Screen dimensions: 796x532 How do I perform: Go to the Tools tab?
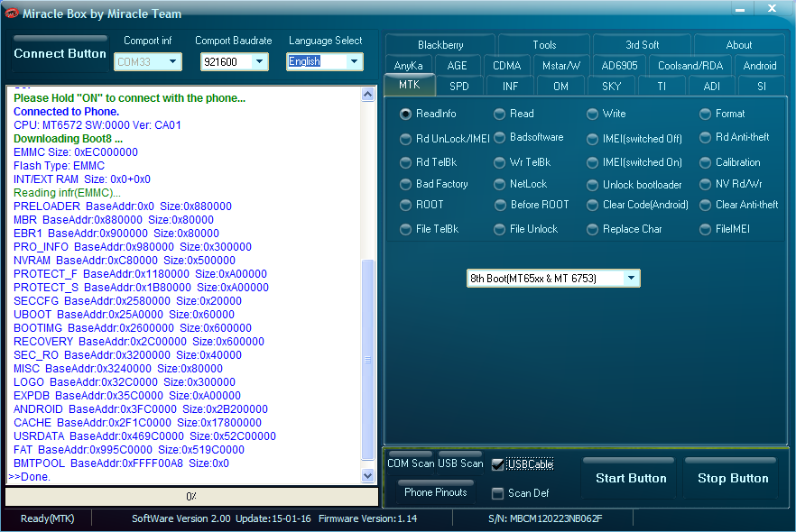pos(544,44)
